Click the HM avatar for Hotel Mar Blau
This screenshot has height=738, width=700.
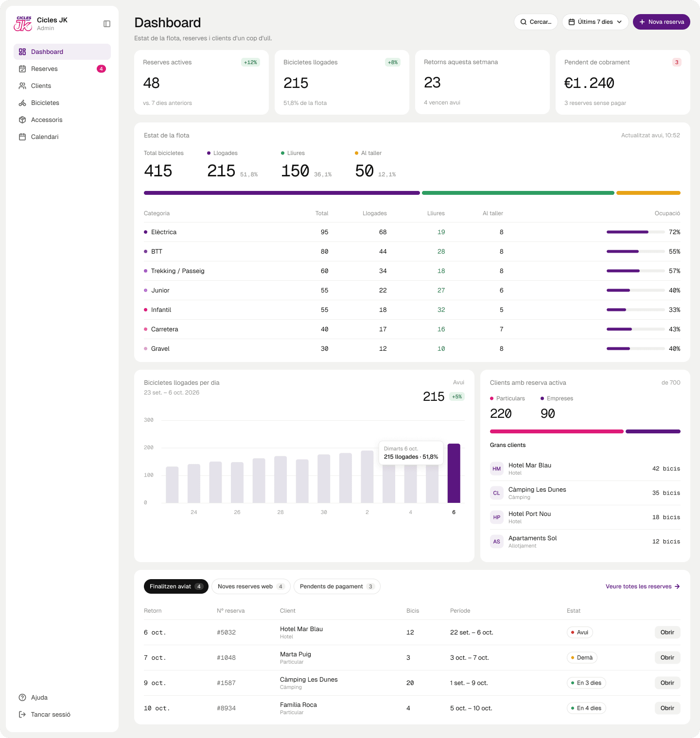[497, 469]
